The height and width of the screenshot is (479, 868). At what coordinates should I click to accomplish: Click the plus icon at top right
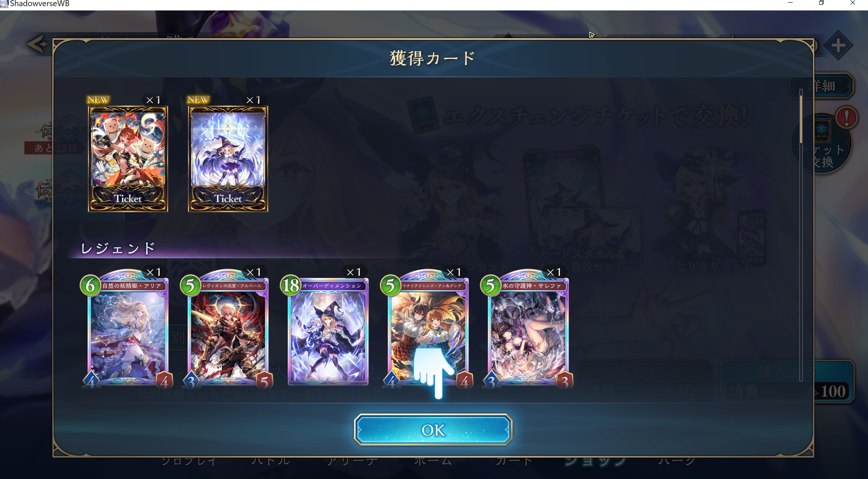pos(838,45)
